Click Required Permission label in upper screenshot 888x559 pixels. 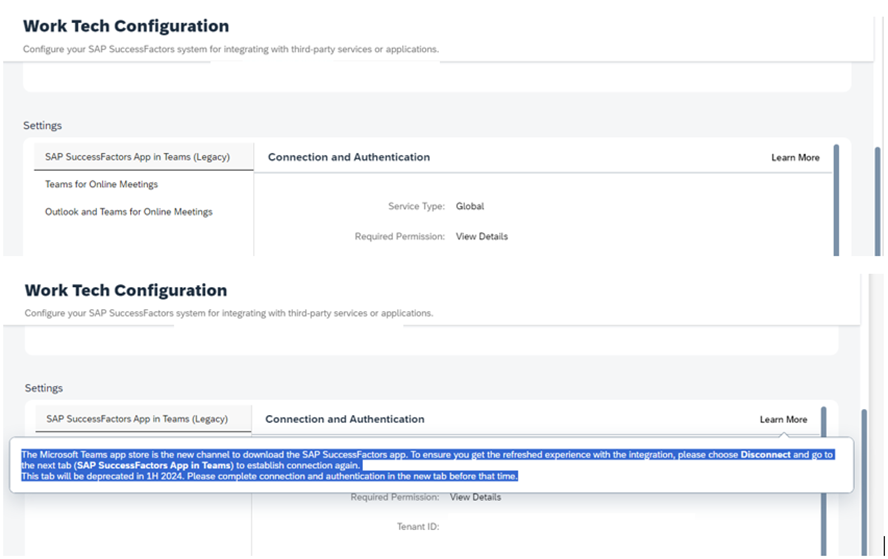point(400,236)
